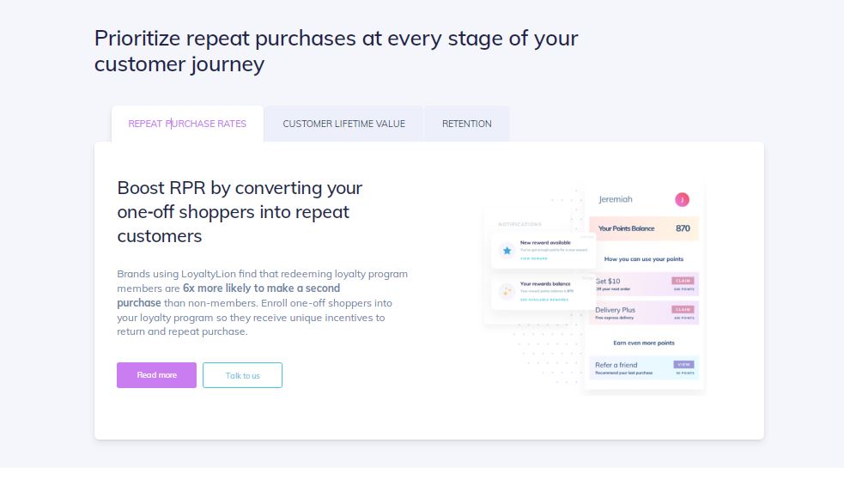Open the SEE AVAILABLE REWARDS link

[543, 300]
